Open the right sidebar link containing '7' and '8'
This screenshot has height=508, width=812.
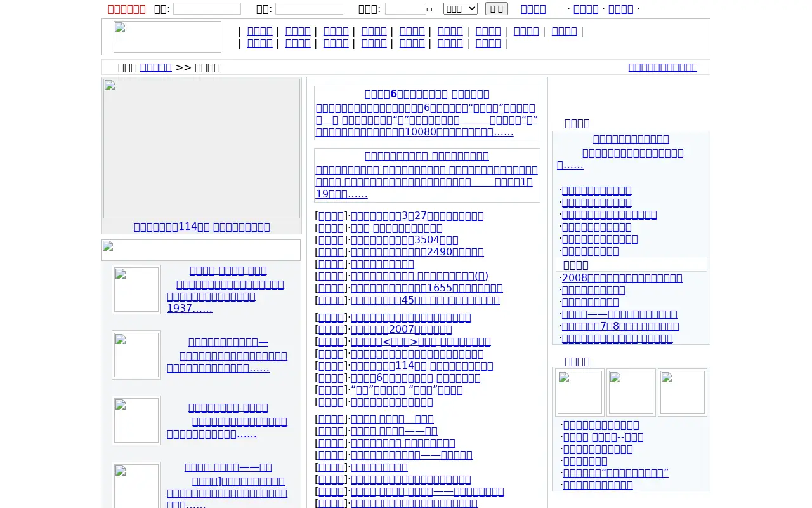(x=620, y=326)
